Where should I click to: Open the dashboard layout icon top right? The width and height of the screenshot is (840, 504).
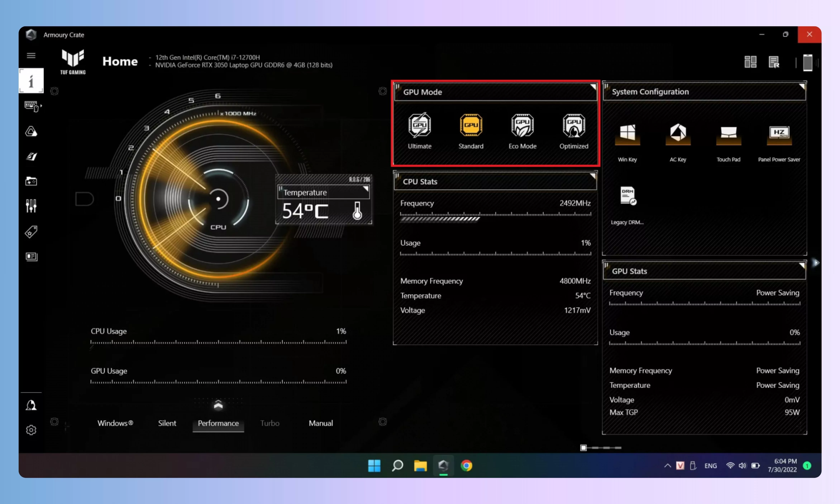(x=750, y=62)
